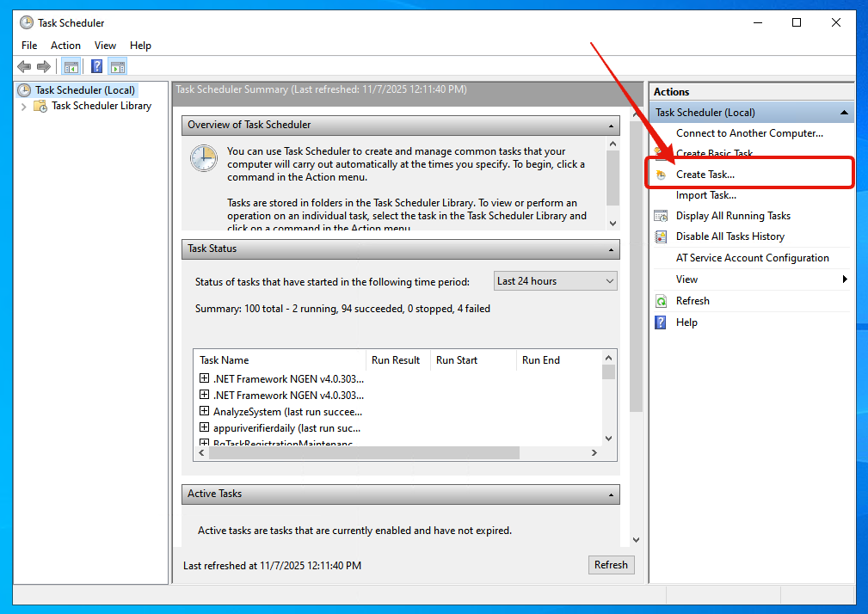Open the View menu in the menu bar

pyautogui.click(x=105, y=46)
